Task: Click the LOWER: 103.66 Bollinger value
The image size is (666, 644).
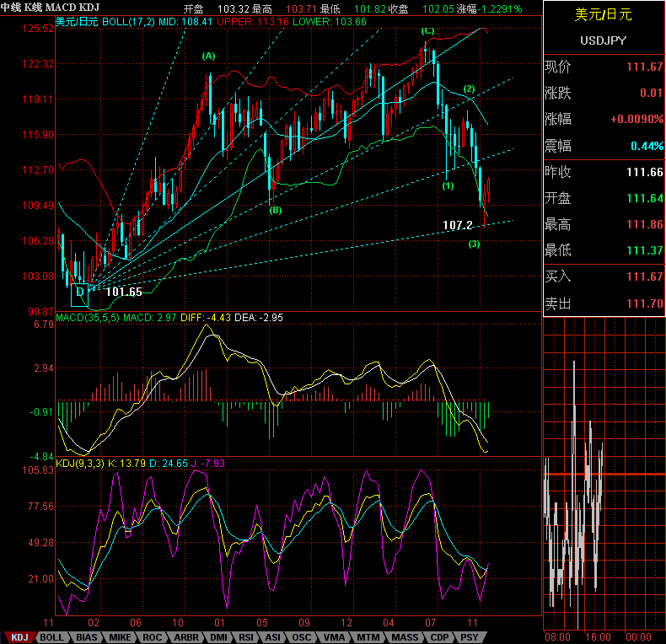Action: (x=330, y=22)
